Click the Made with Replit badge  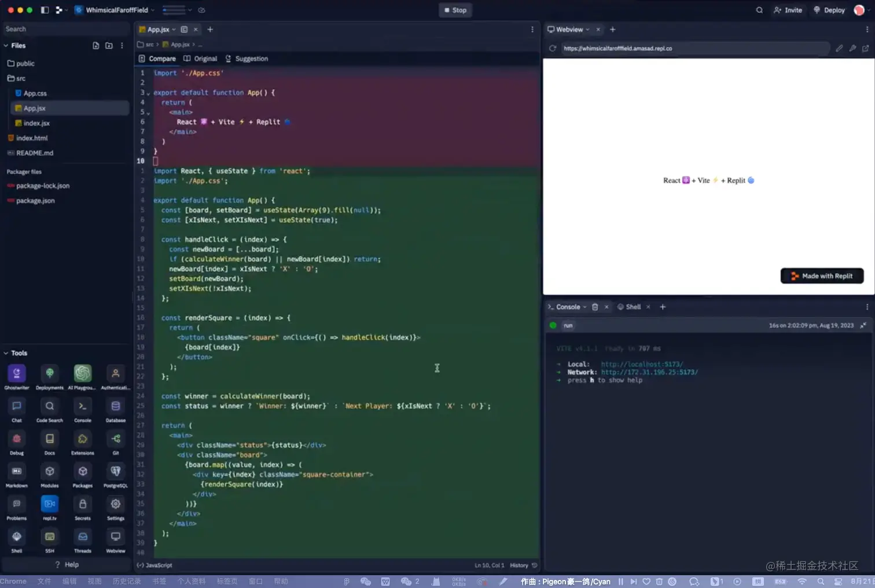click(822, 276)
